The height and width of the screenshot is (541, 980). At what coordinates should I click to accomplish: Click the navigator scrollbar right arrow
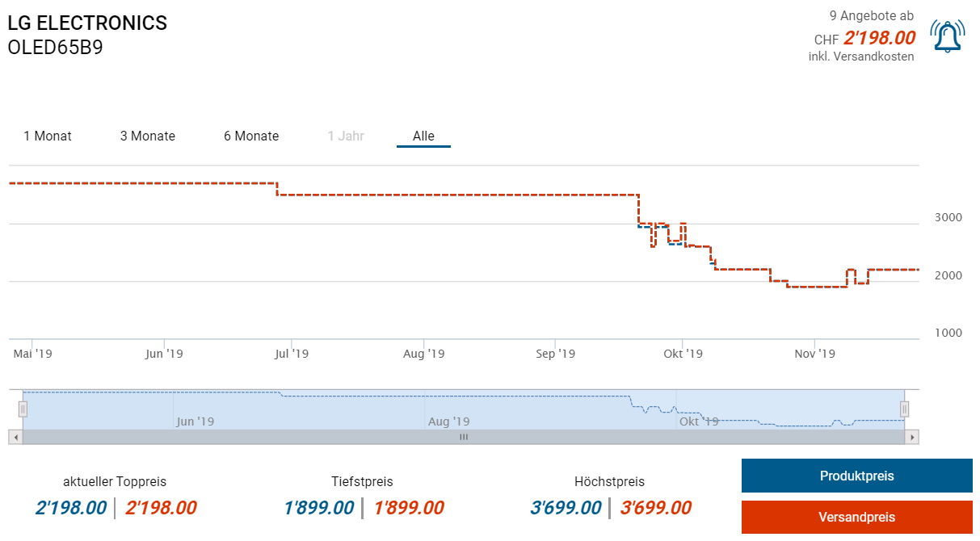pos(912,437)
